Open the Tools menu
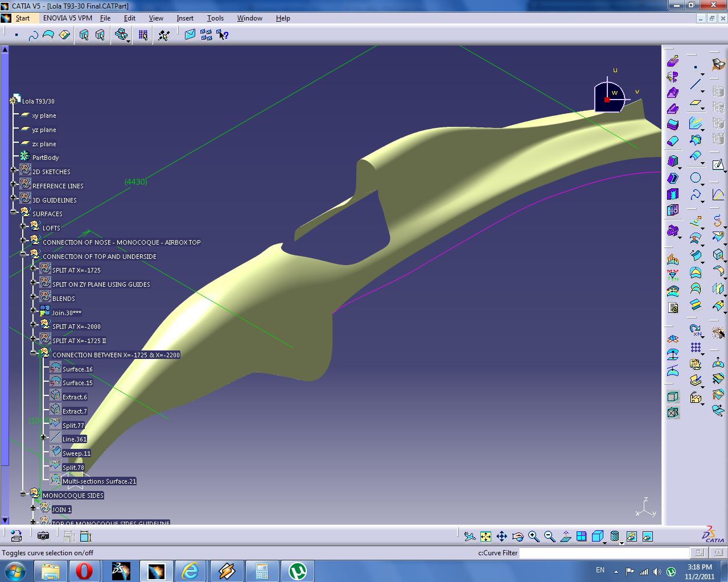This screenshot has height=582, width=728. point(215,18)
